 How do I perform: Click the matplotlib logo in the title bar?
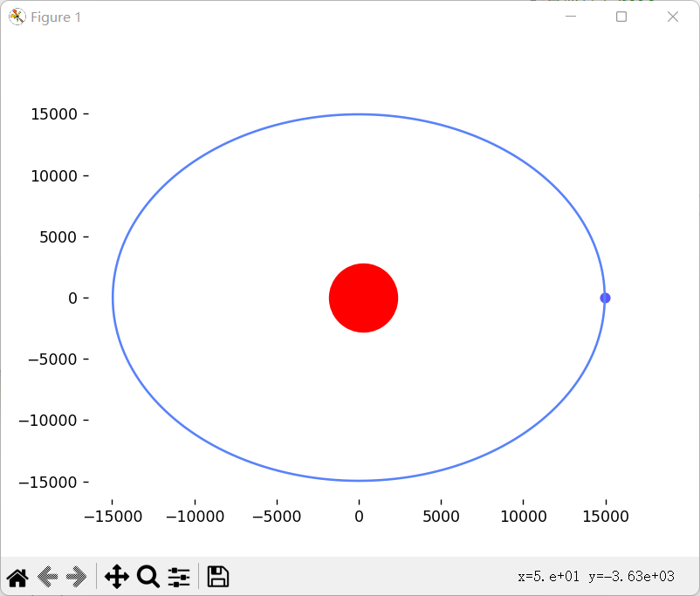point(17,17)
